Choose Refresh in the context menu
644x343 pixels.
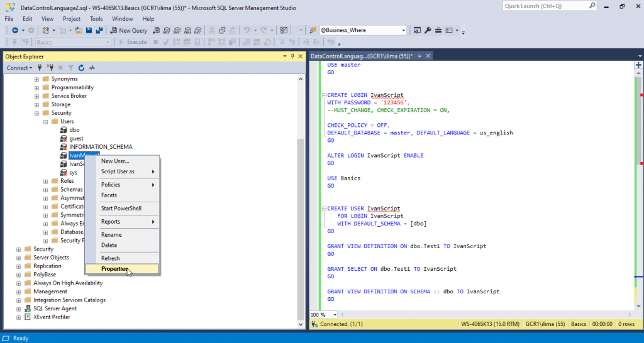(122, 258)
